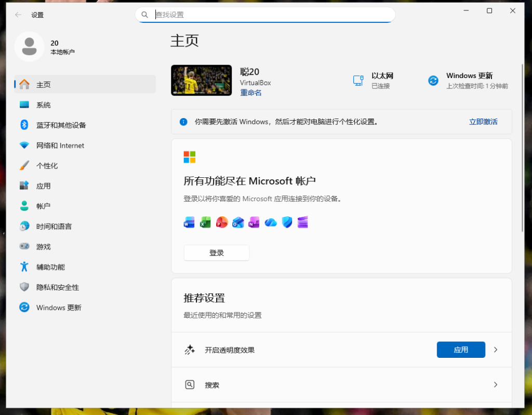532x415 pixels.
Task: Click the user avatar picture
Action: pos(30,46)
